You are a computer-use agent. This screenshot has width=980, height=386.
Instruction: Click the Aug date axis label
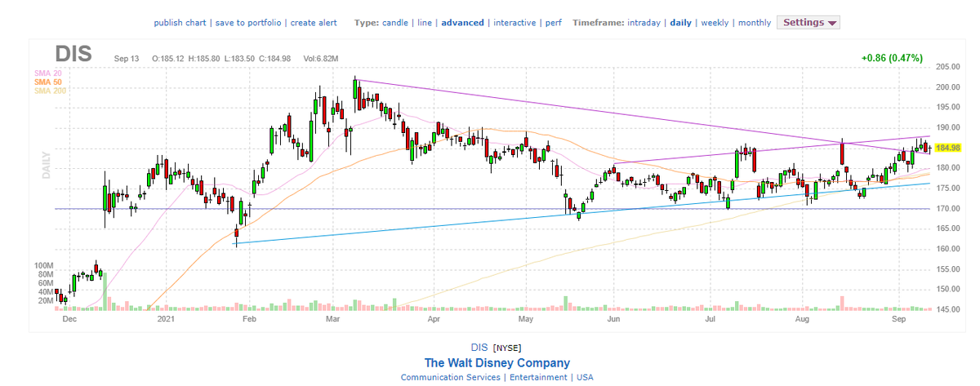[x=801, y=321]
